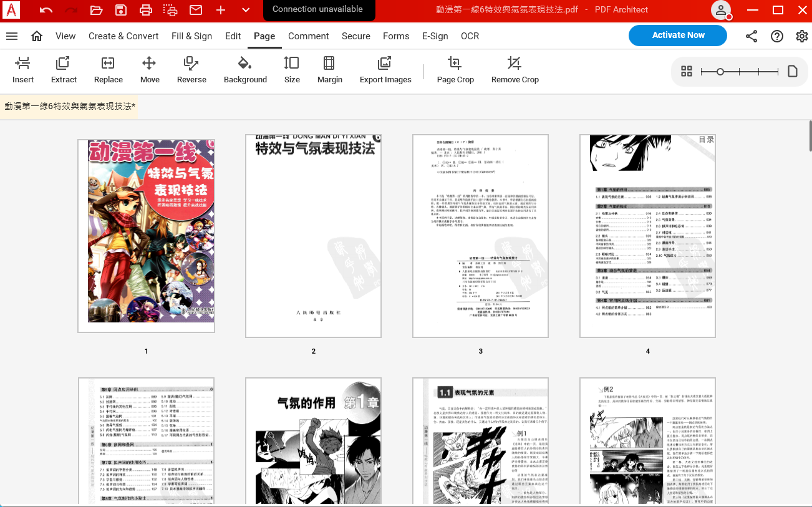
Task: Open the user account profile icon
Action: coord(721,10)
